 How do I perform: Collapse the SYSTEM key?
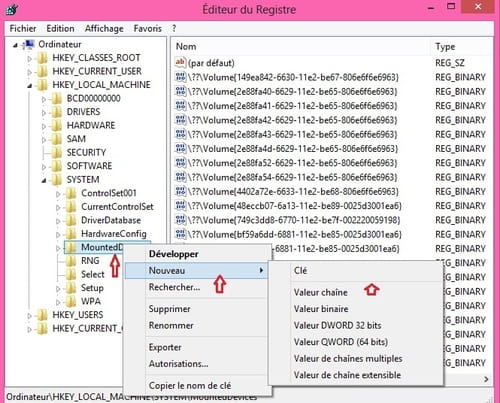[44, 181]
